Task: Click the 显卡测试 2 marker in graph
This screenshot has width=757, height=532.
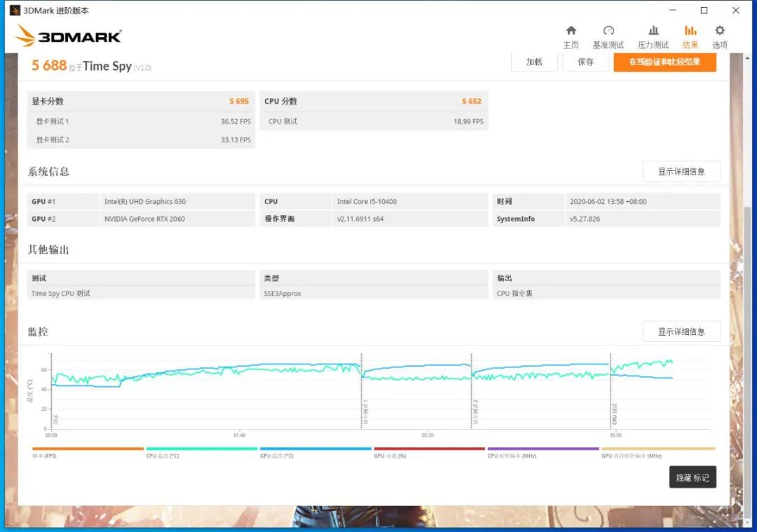Action: (475, 412)
